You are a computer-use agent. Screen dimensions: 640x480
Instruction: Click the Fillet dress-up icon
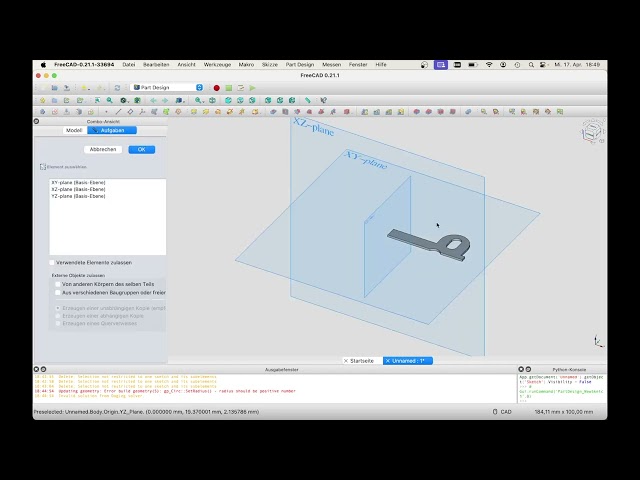(416, 111)
